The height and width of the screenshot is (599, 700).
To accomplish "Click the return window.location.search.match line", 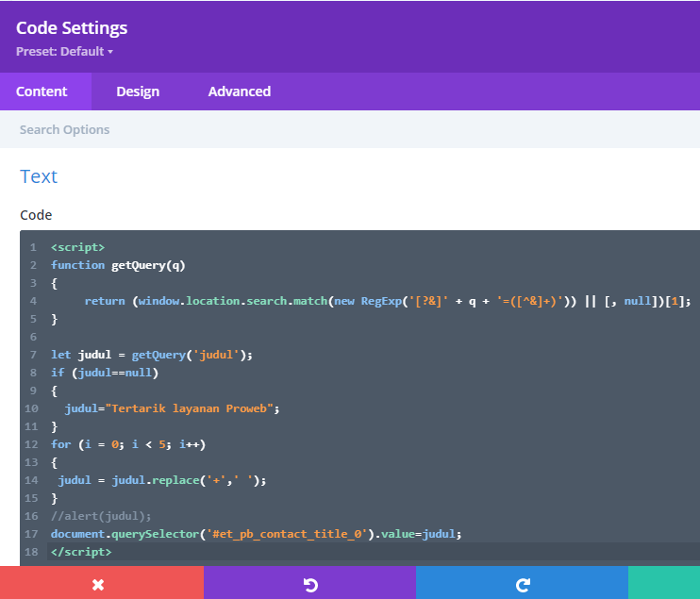I will click(388, 301).
